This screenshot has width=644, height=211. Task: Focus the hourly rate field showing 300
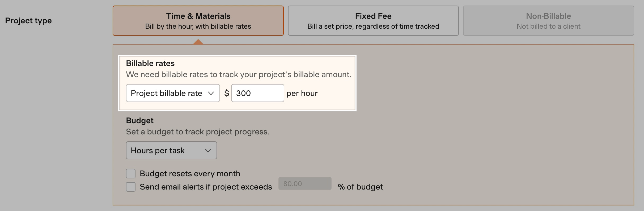coord(257,93)
